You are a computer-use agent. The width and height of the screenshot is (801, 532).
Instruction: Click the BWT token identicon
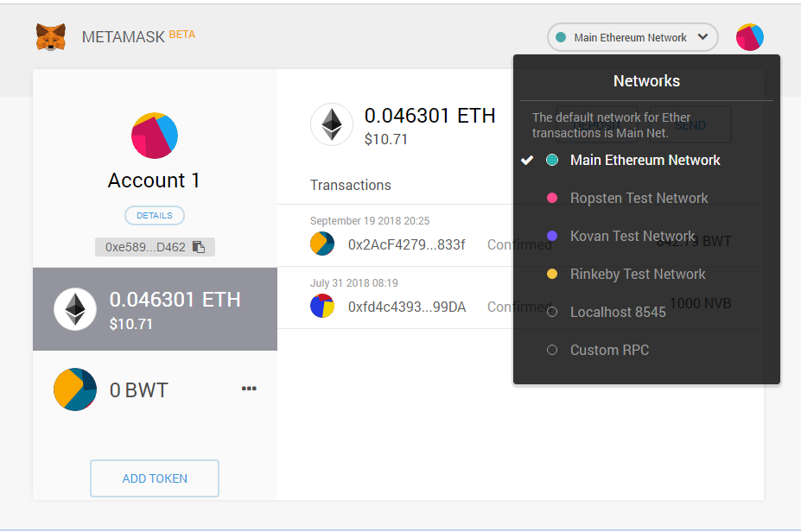[75, 389]
